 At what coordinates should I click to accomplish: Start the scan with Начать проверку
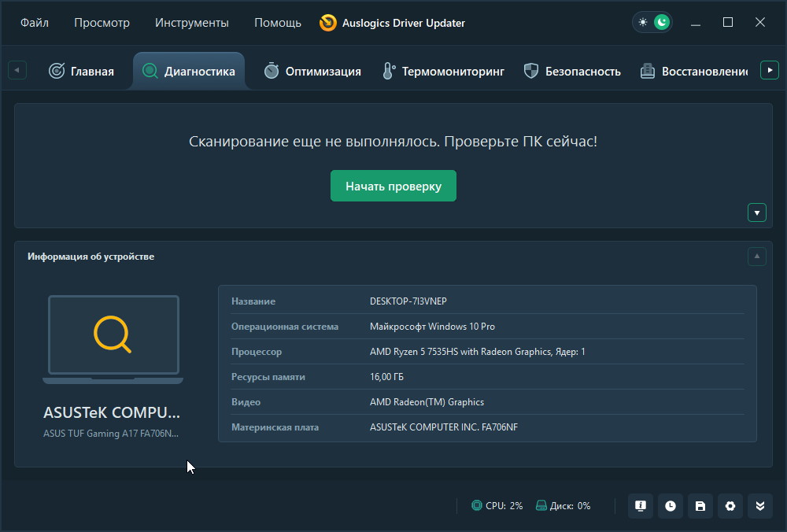[x=393, y=186]
